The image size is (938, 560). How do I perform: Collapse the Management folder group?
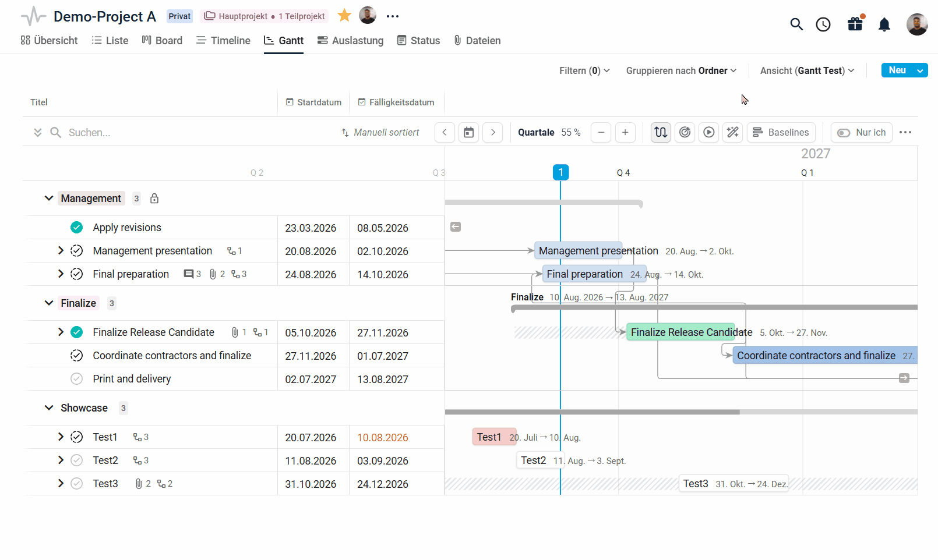[49, 199]
